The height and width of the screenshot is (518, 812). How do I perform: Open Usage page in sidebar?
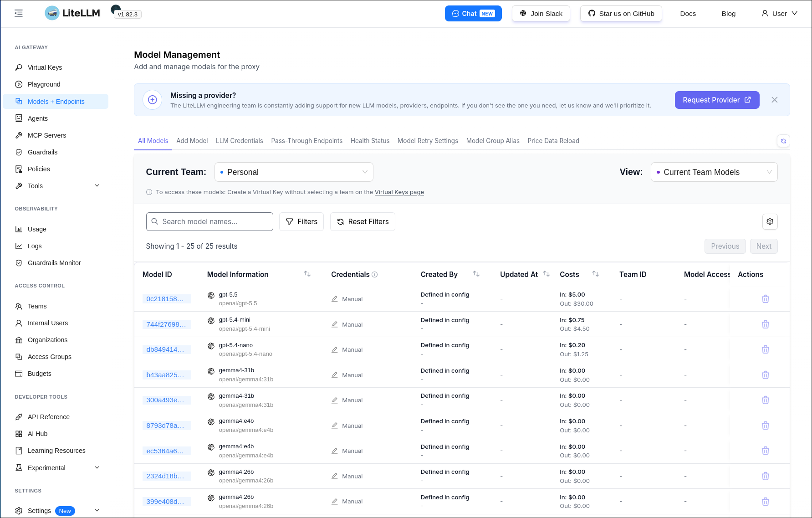[56, 229]
